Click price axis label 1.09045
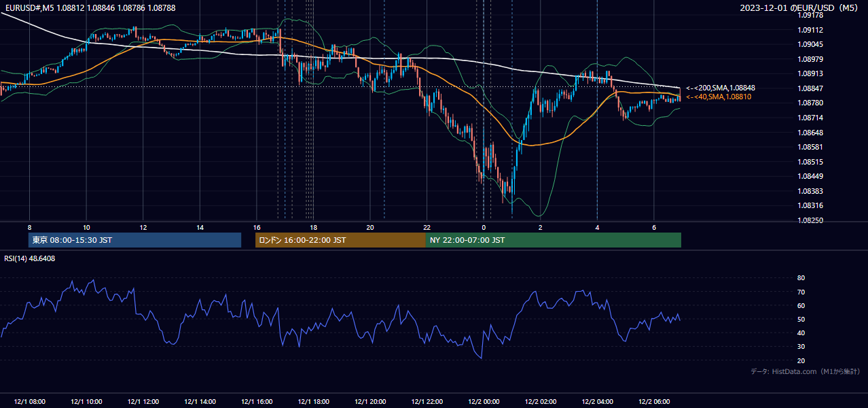Screen dimensions: 868x408 tap(810, 45)
